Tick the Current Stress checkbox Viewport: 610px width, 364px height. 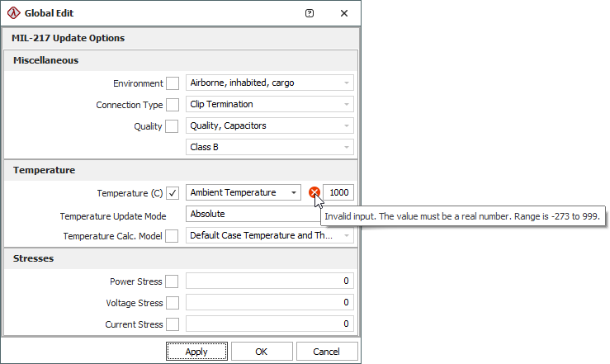point(172,324)
